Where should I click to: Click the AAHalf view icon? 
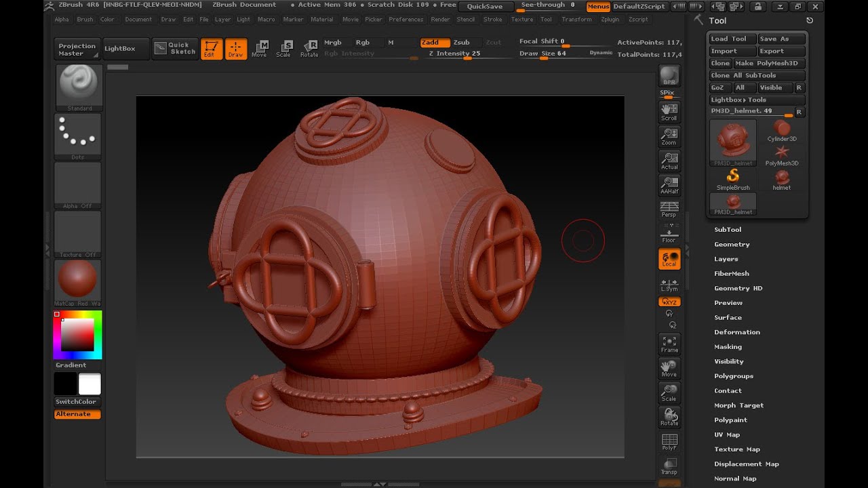tap(669, 185)
